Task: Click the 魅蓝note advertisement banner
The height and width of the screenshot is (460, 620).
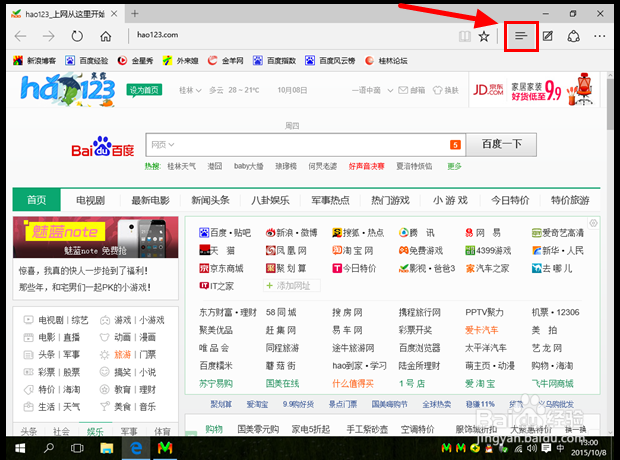Action: click(x=96, y=237)
